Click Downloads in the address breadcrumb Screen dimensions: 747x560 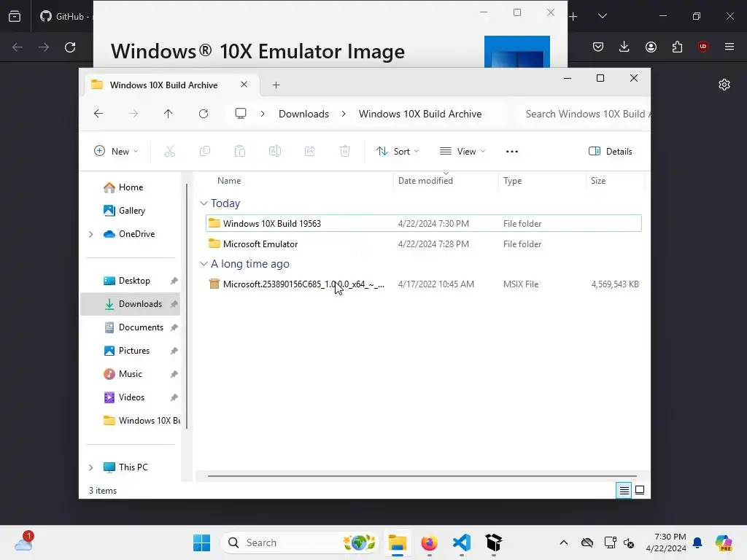[x=304, y=114]
